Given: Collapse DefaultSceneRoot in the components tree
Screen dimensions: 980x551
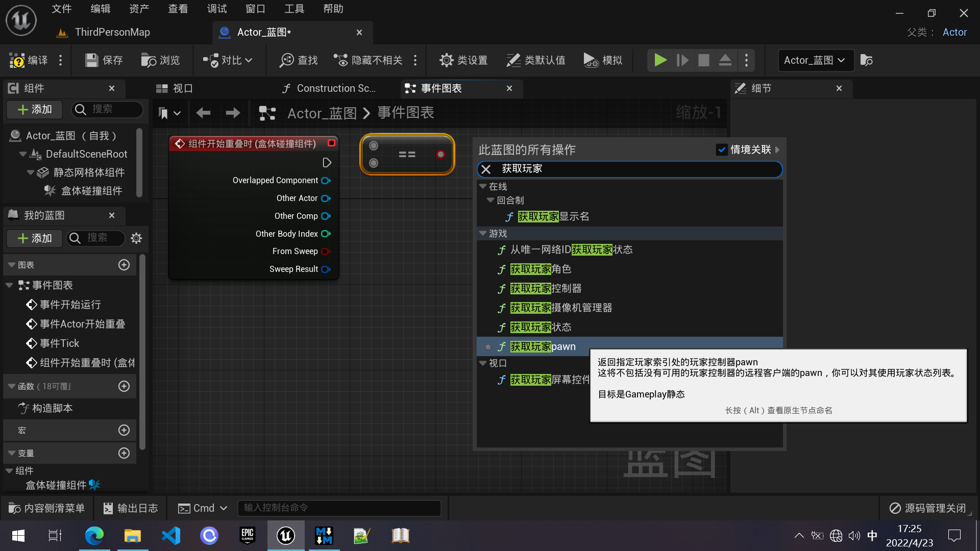Looking at the screenshot, I should (22, 154).
